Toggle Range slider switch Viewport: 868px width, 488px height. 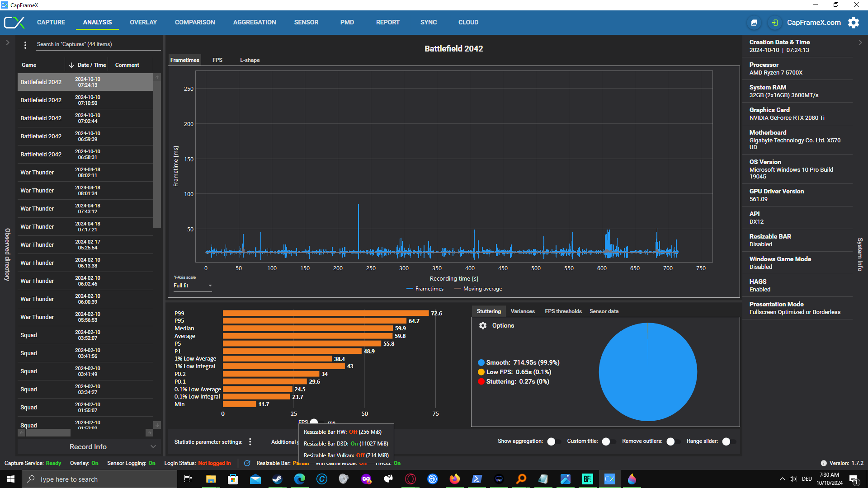pyautogui.click(x=728, y=441)
